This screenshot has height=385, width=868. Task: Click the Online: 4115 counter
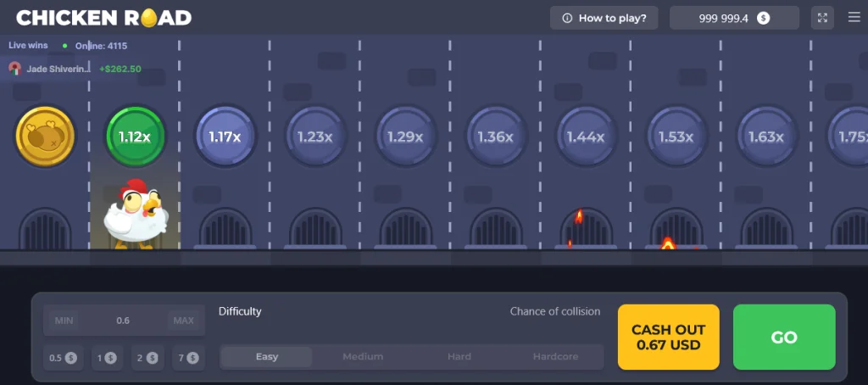point(102,46)
